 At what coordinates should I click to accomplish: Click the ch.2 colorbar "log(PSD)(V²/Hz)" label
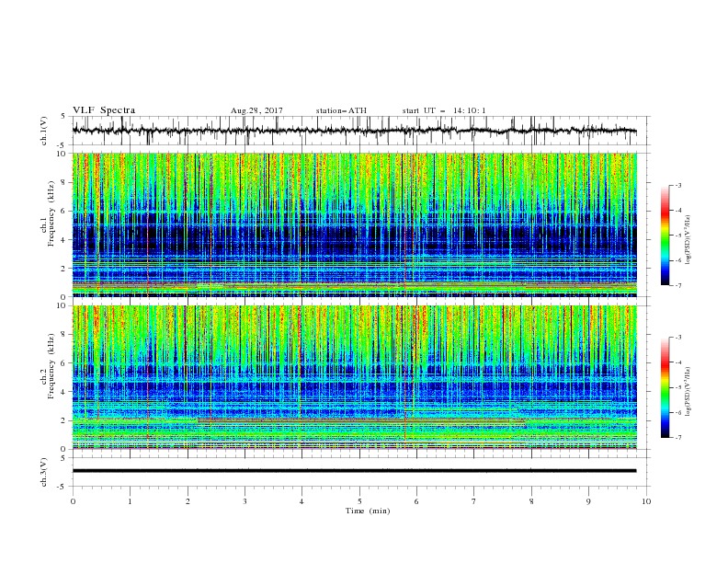point(688,392)
